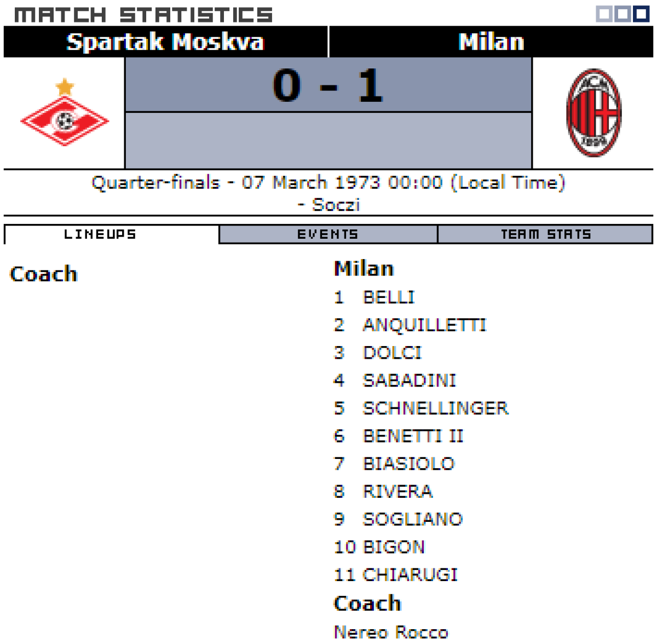Click the AC Milan club crest
Viewport: 657px width, 644px height.
[593, 113]
